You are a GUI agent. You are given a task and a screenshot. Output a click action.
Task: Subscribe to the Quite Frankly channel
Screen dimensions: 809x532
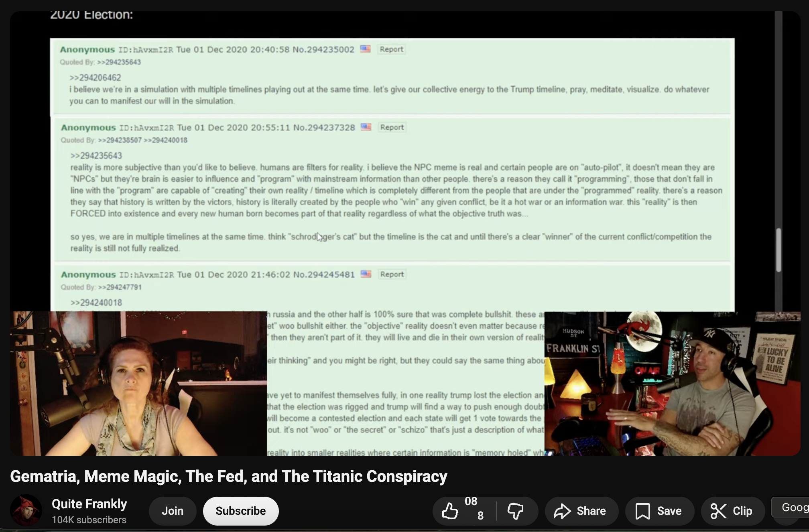pos(240,511)
